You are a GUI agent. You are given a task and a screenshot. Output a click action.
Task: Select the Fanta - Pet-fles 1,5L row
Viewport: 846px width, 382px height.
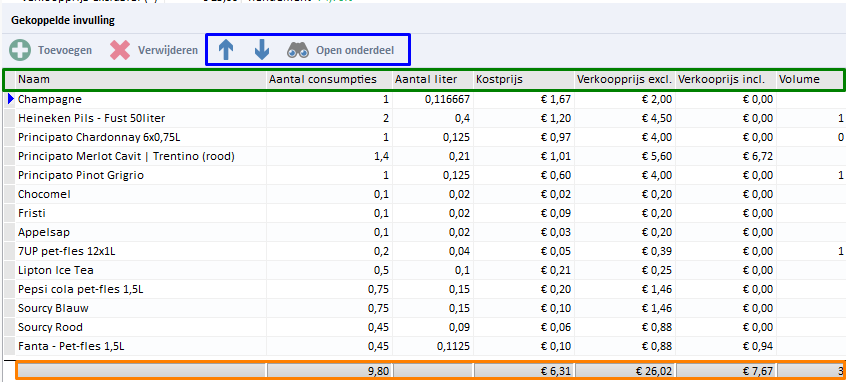(425, 346)
